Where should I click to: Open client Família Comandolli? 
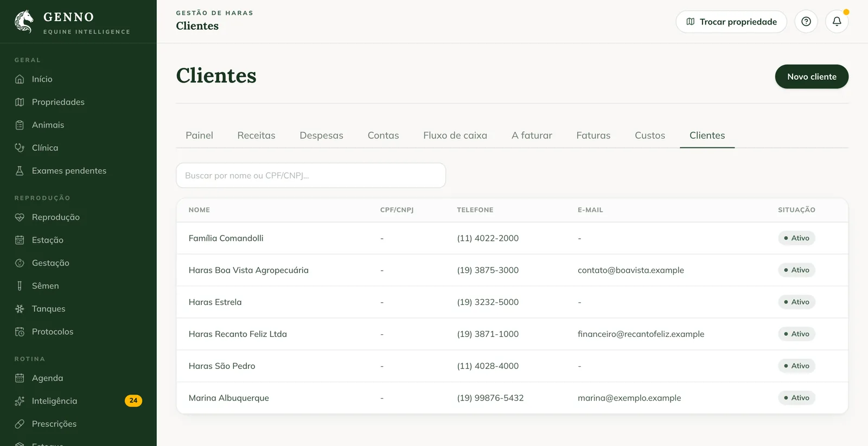[226, 238]
